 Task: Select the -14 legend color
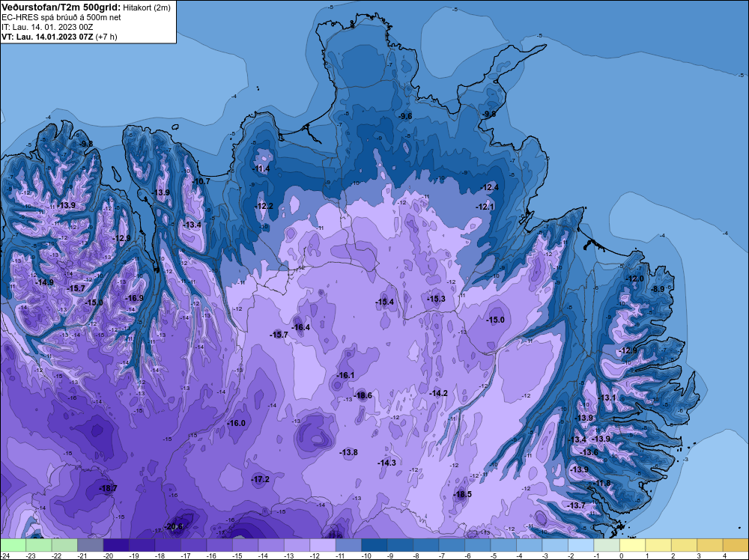[271, 545]
